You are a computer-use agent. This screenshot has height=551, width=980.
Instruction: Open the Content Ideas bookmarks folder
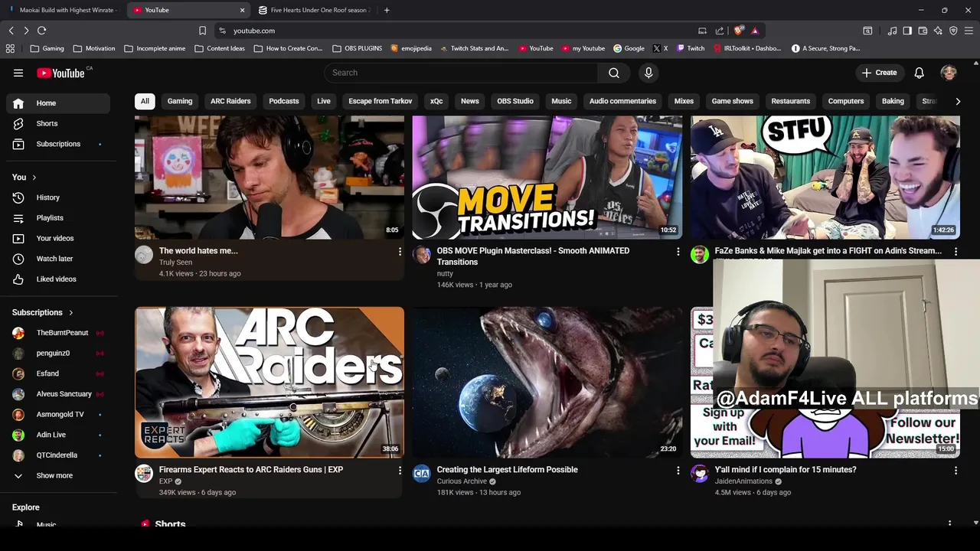click(220, 48)
